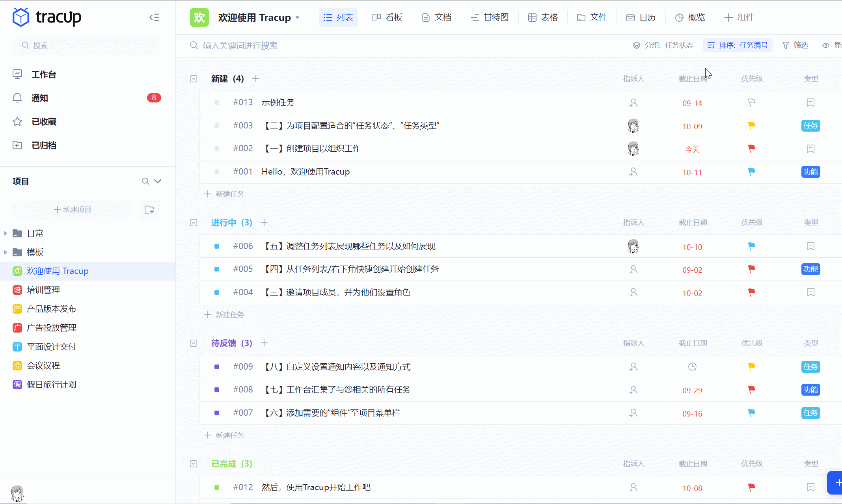This screenshot has width=842, height=504.
Task: Click the empty type icon of task #006
Action: pos(810,246)
